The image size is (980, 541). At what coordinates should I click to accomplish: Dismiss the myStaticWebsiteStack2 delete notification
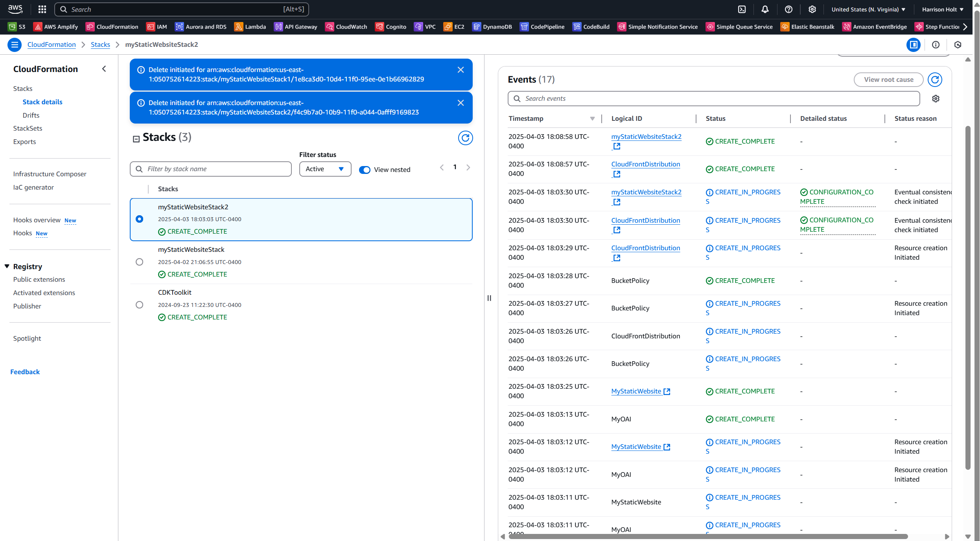[x=461, y=103]
